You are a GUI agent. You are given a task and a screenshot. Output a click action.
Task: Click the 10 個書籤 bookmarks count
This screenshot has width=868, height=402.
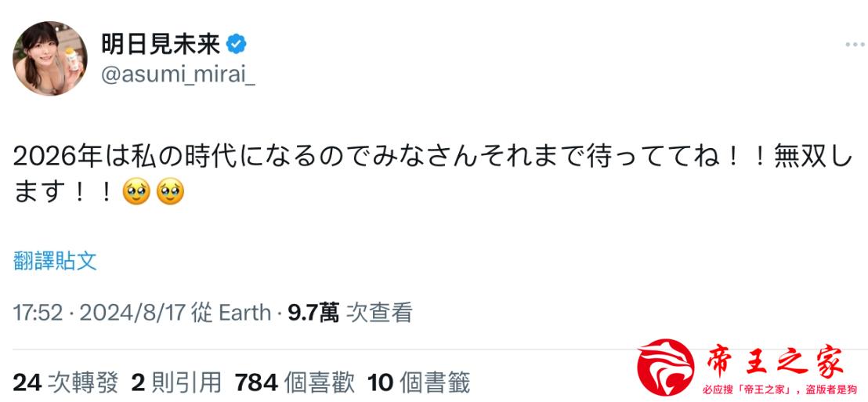[x=418, y=382]
